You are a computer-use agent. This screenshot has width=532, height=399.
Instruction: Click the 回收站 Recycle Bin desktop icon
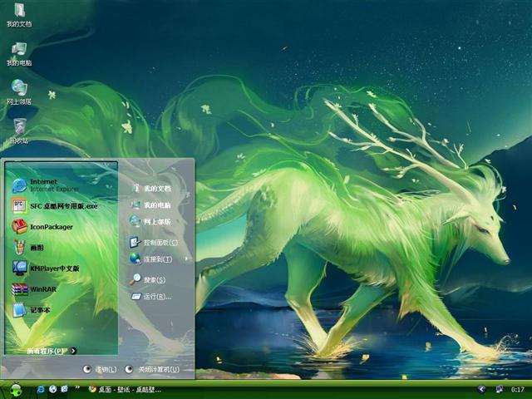[x=18, y=128]
